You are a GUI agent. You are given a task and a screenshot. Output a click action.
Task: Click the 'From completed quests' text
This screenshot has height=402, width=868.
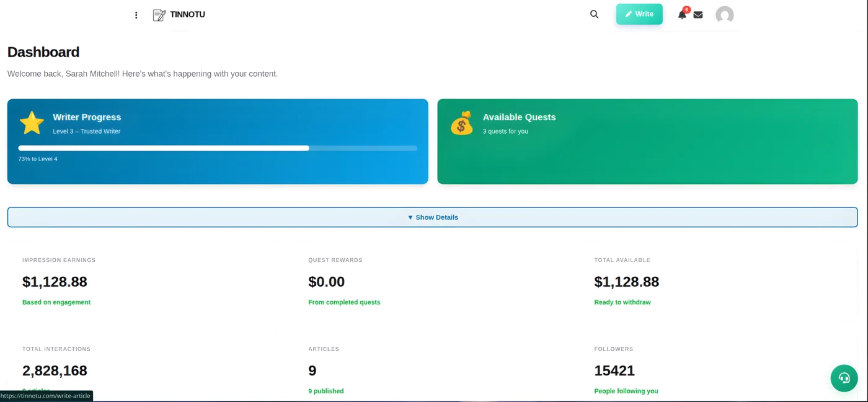point(344,302)
